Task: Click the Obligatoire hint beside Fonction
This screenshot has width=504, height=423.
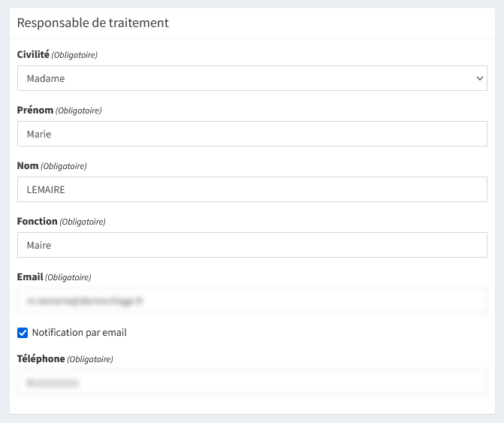Action: click(x=83, y=222)
